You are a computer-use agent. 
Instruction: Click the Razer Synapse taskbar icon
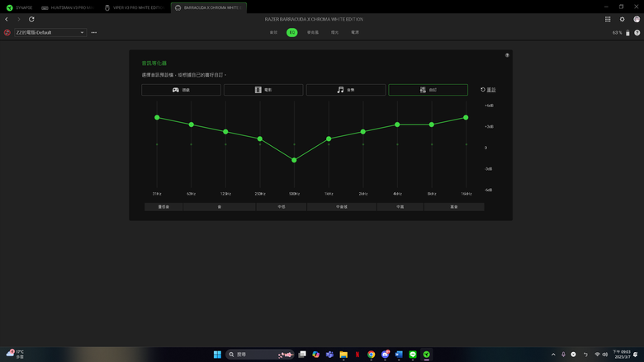[426, 355]
